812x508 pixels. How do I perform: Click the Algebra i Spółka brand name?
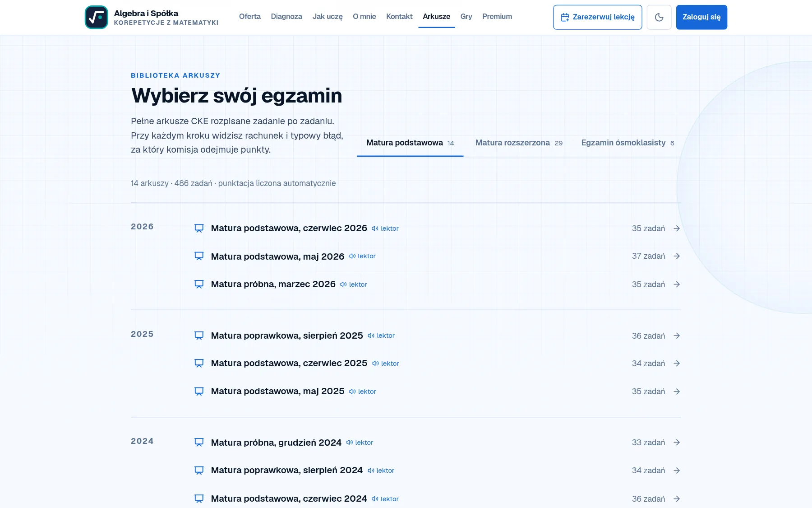(x=146, y=13)
